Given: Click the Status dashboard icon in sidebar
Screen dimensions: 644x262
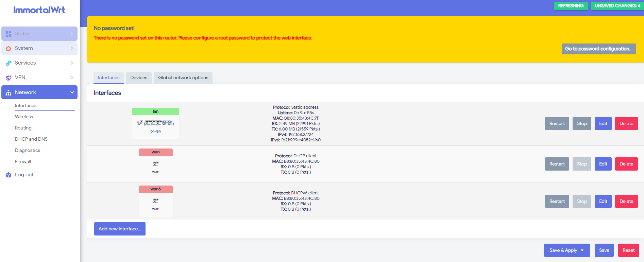Looking at the screenshot, I should [9, 34].
